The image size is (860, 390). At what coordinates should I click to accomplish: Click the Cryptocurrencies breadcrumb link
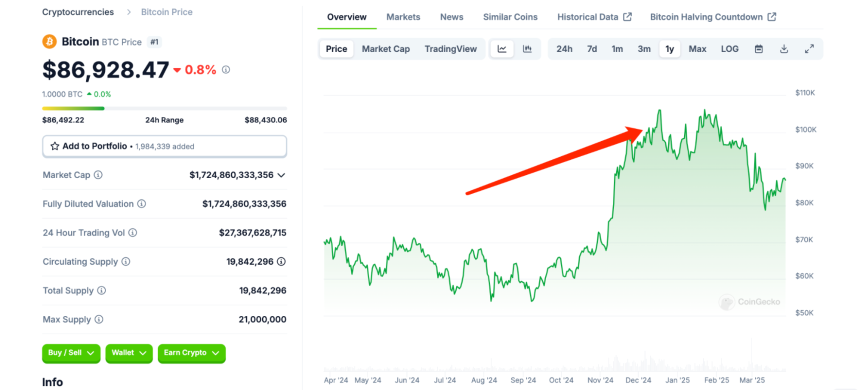[x=78, y=12]
